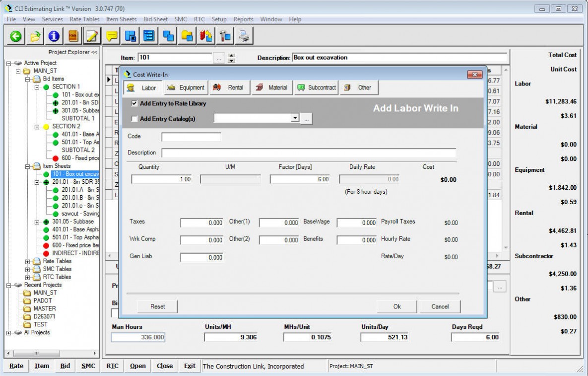Expand the Rate Tables tree node
Screen dimensions: 588x376
27,261
